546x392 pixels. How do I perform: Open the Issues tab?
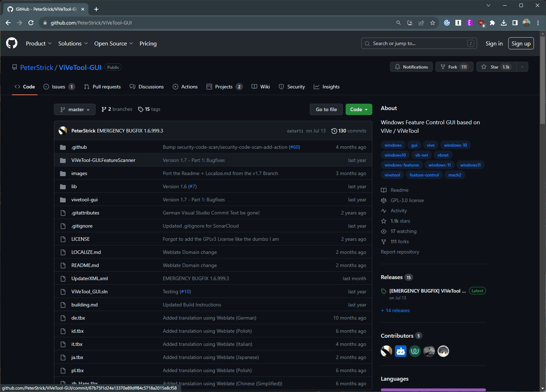click(59, 87)
